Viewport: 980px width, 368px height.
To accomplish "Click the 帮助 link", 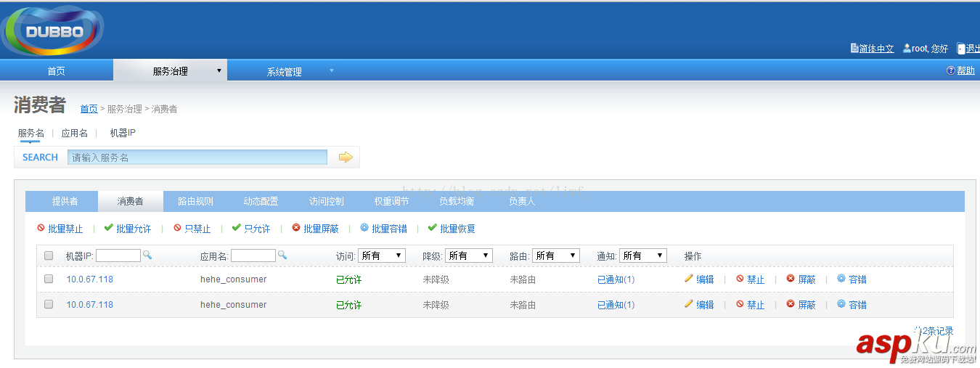I will coord(965,70).
